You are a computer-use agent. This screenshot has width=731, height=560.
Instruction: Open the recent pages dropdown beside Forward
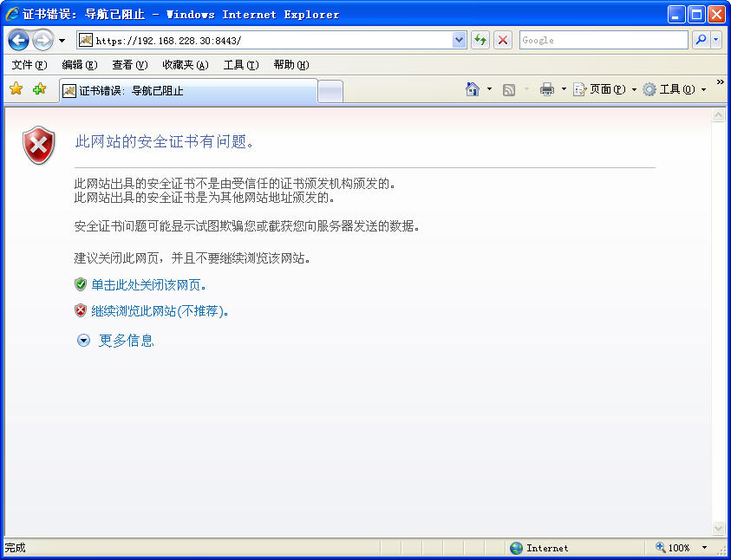click(62, 41)
